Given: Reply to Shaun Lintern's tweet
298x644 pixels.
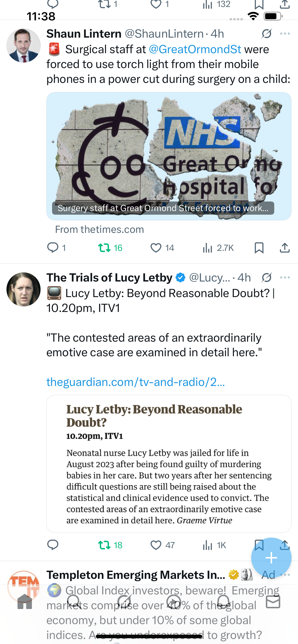Looking at the screenshot, I should [53, 248].
